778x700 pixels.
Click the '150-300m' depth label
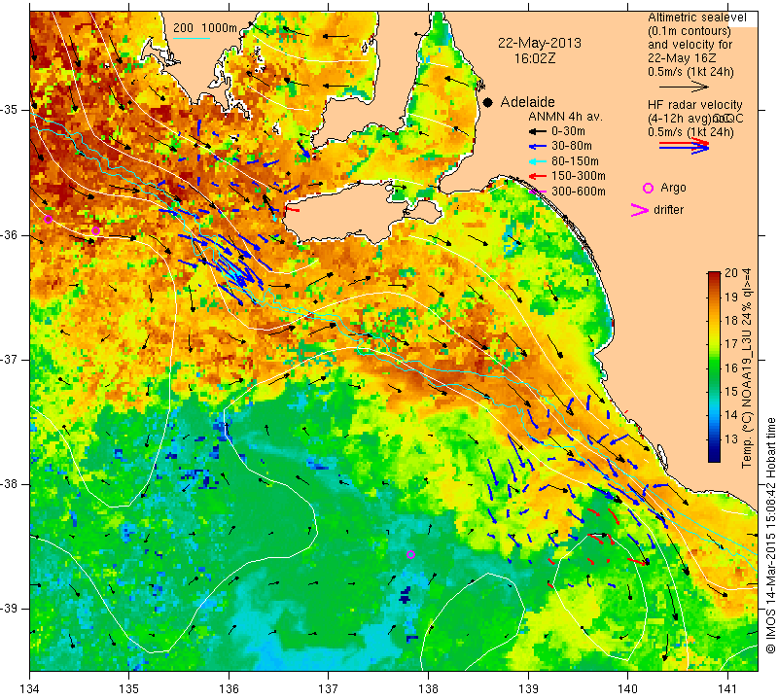point(578,176)
